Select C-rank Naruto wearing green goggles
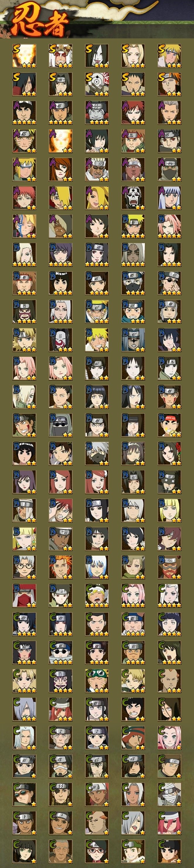This screenshot has width=194, height=868. (97, 681)
